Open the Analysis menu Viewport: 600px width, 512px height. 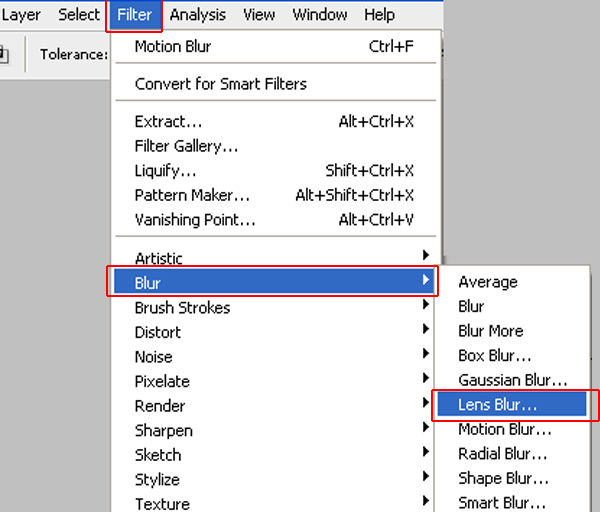197,15
